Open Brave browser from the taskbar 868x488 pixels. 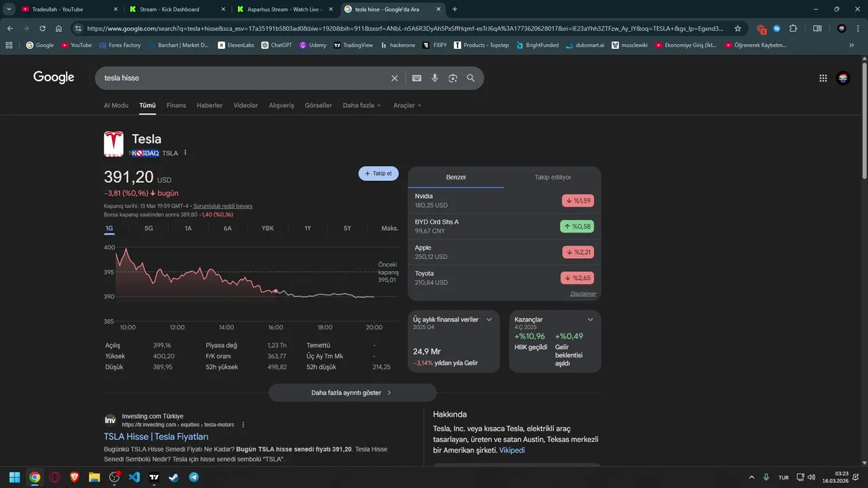click(74, 477)
